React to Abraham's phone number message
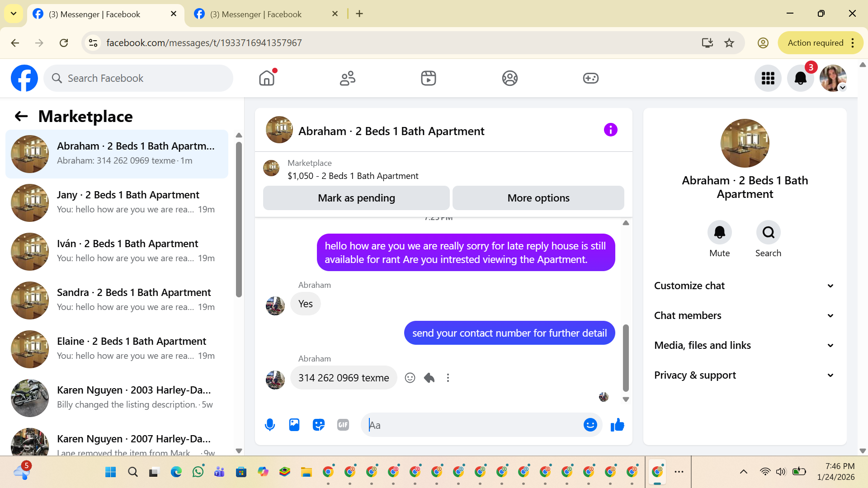 point(410,378)
